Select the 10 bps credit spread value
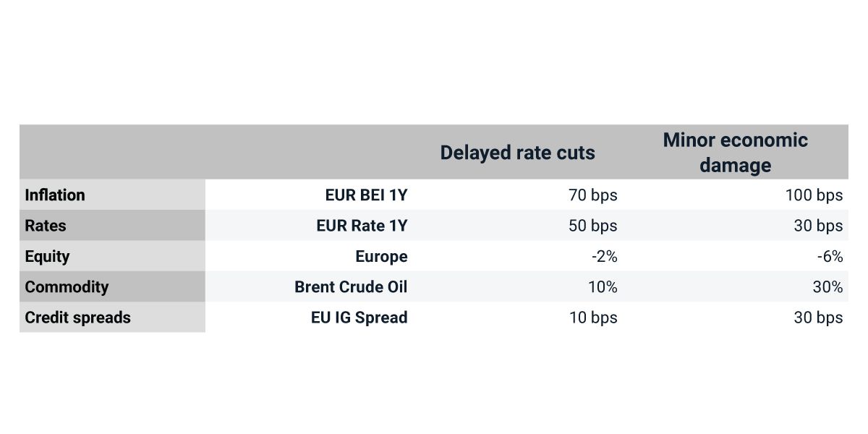Viewport: 868px width, 434px height. tap(593, 318)
